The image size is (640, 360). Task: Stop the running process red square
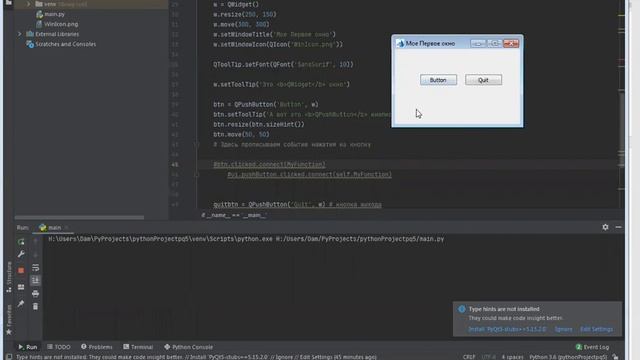click(x=21, y=270)
